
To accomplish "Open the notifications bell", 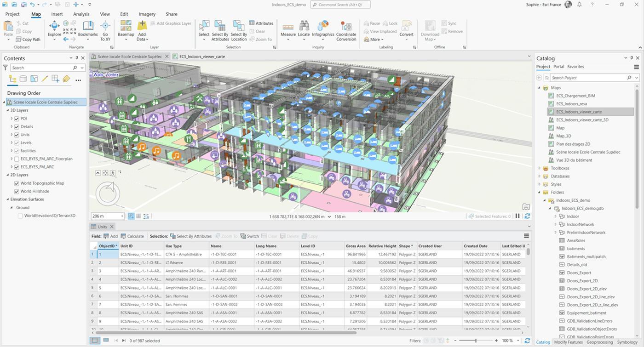I will coord(580,5).
